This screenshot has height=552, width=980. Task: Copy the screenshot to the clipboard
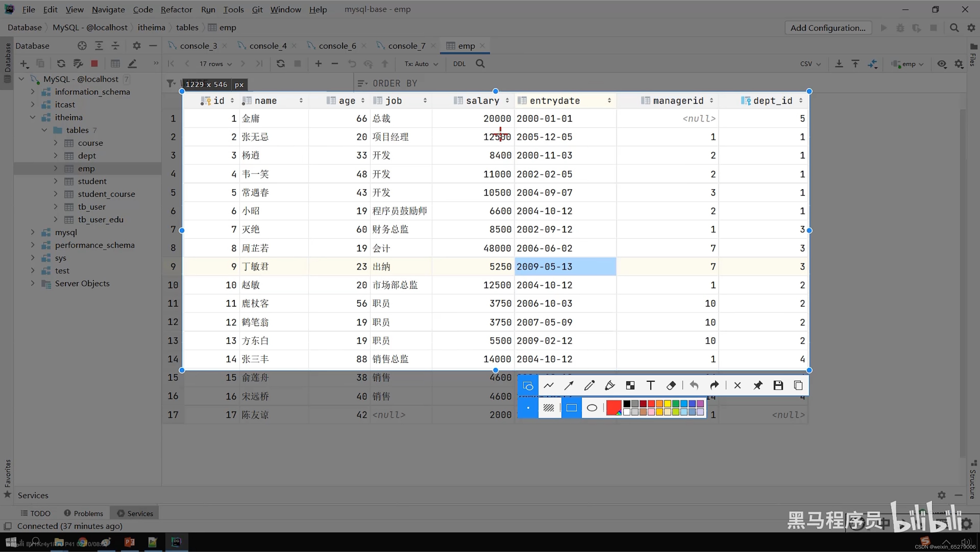coord(798,386)
